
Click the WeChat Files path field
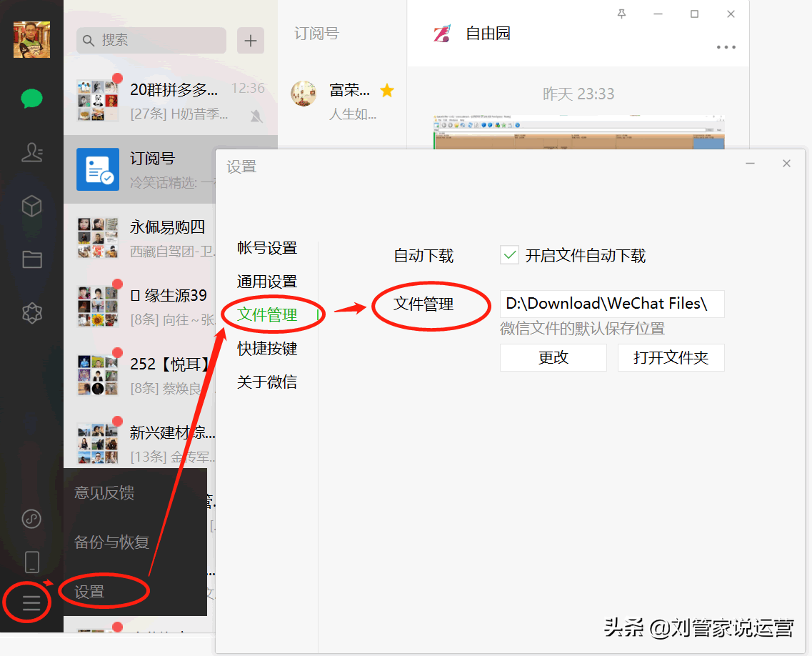click(x=613, y=303)
